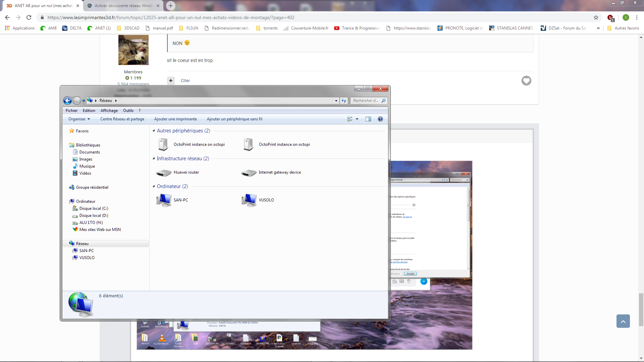Select Bibliothèques in the navigation pane
This screenshot has height=362, width=644.
click(x=88, y=145)
